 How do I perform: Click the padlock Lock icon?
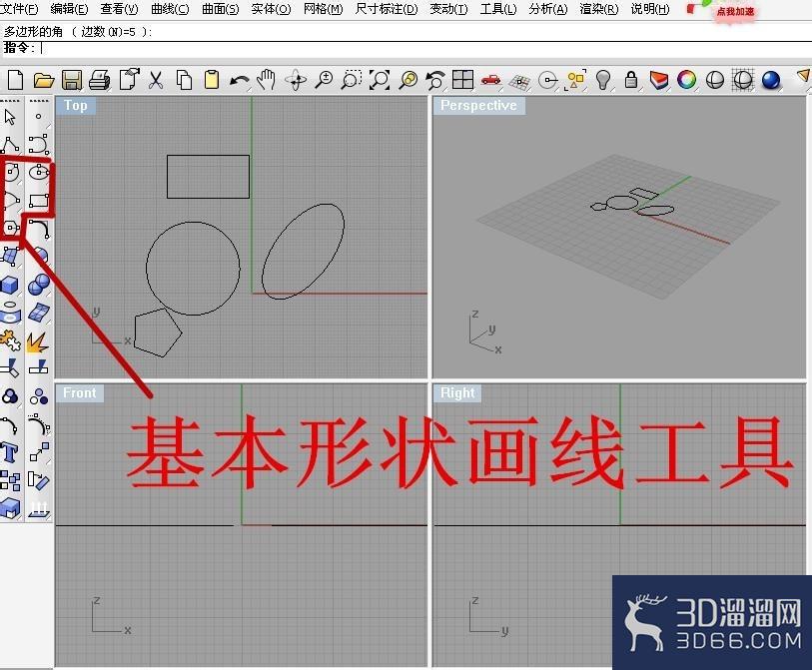[631, 80]
